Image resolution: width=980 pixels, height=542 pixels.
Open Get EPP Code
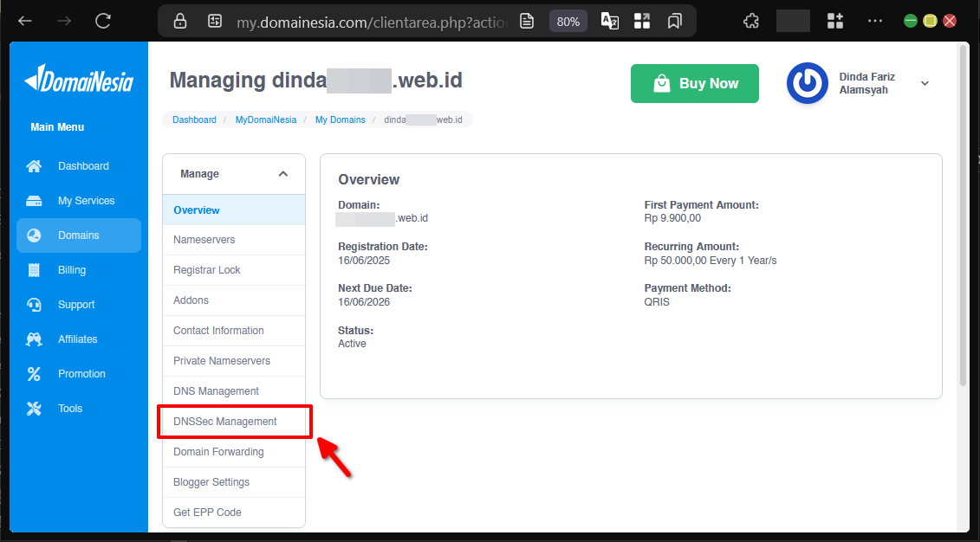click(234, 513)
